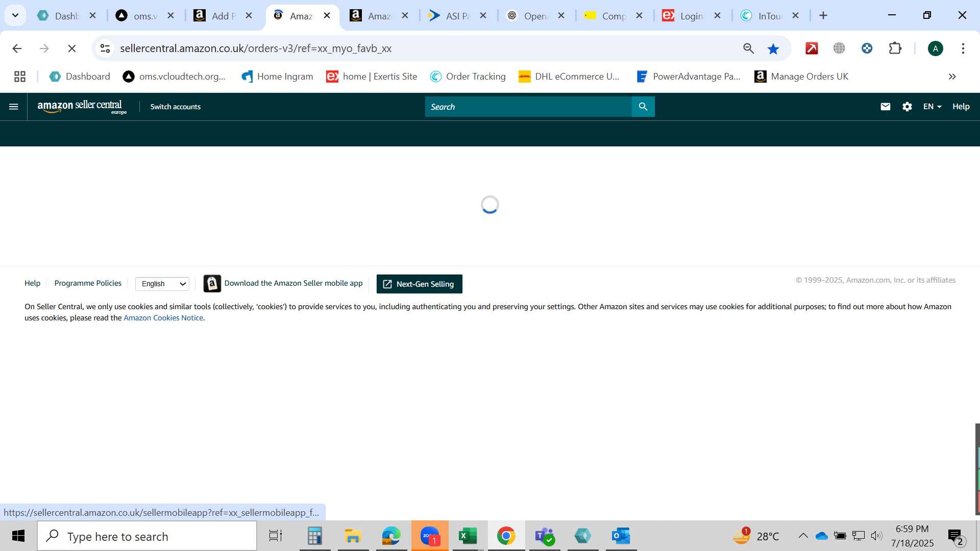
Task: Click Switch accounts
Action: [175, 107]
